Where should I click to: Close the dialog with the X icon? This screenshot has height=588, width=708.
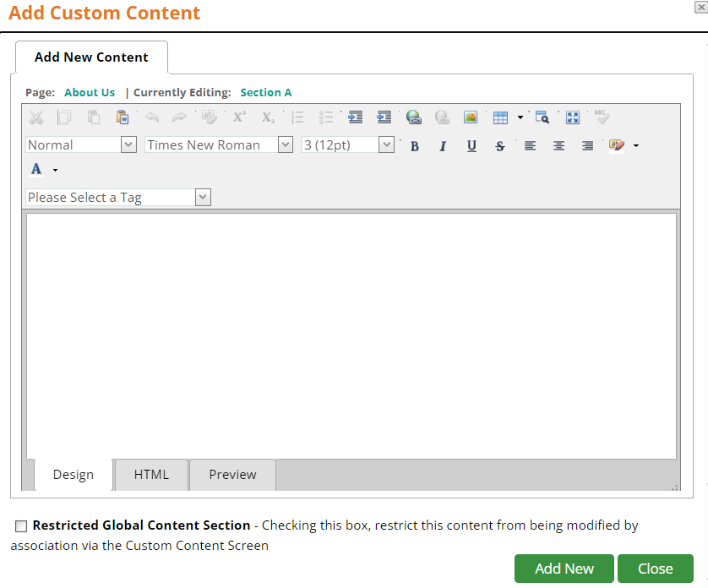coord(701,7)
